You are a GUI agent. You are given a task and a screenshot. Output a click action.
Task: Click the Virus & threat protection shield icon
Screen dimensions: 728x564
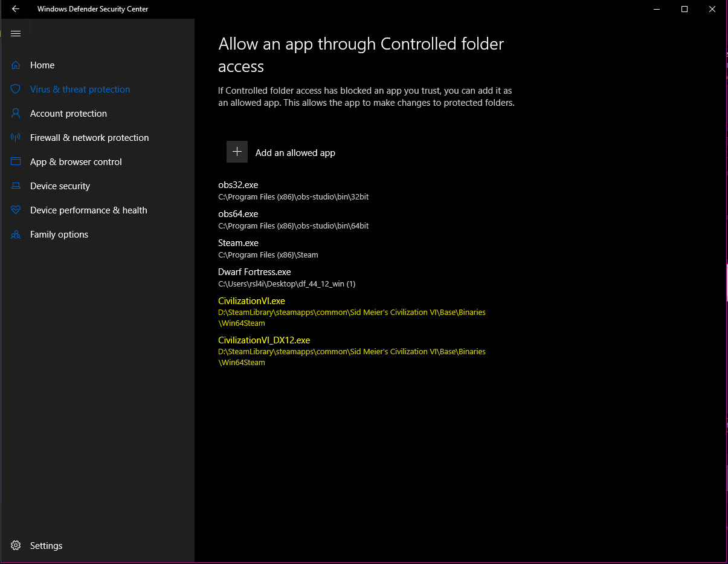coord(16,89)
